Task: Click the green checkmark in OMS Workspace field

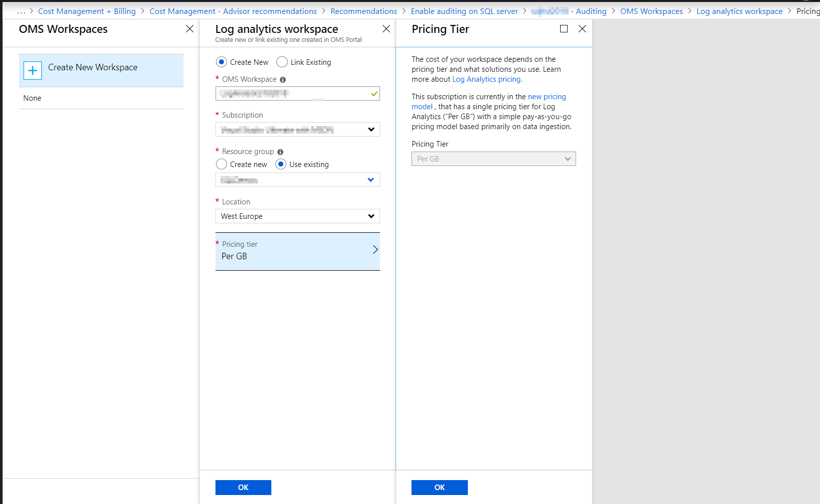Action: click(374, 94)
